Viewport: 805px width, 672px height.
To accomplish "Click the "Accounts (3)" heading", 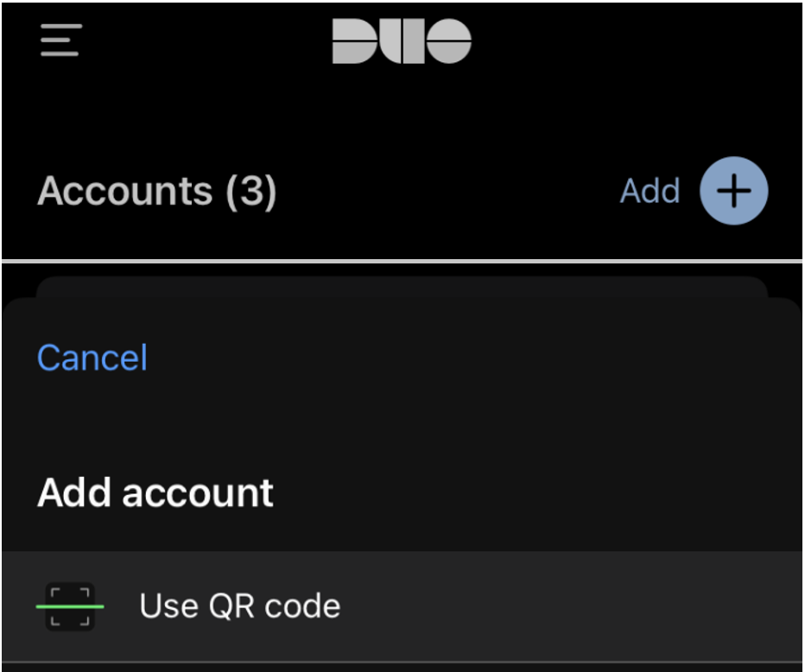I will click(x=156, y=191).
